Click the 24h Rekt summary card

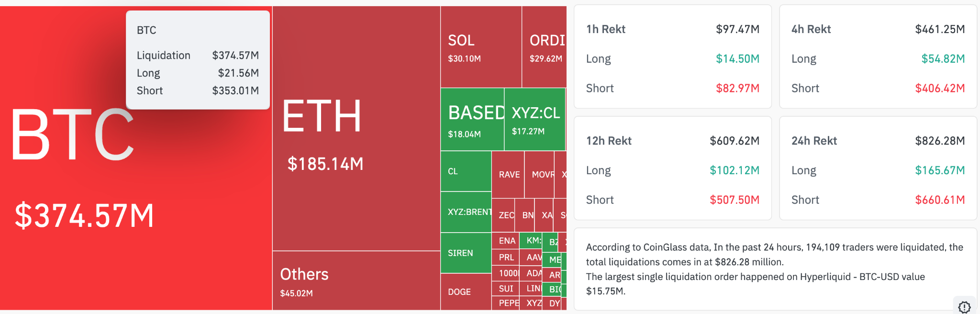point(878,168)
